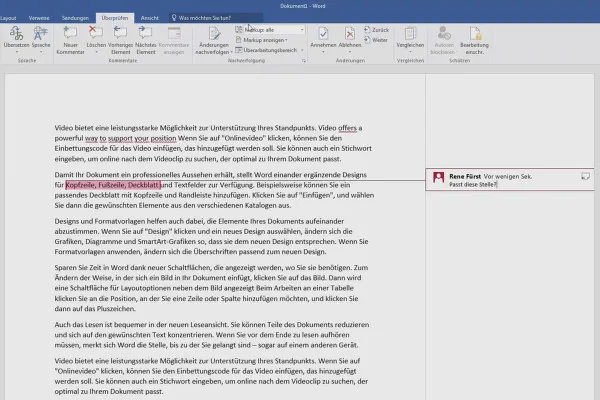
Task: Open the Annehmen dropdown arrow
Action: click(323, 52)
